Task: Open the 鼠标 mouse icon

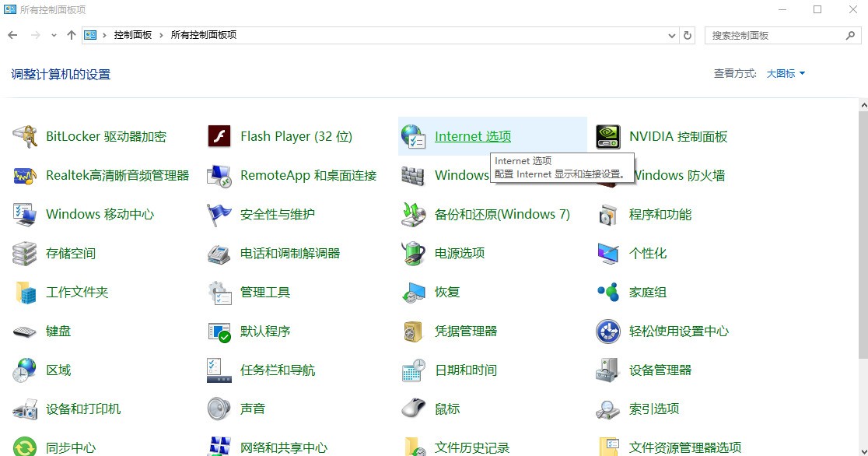Action: tap(414, 409)
